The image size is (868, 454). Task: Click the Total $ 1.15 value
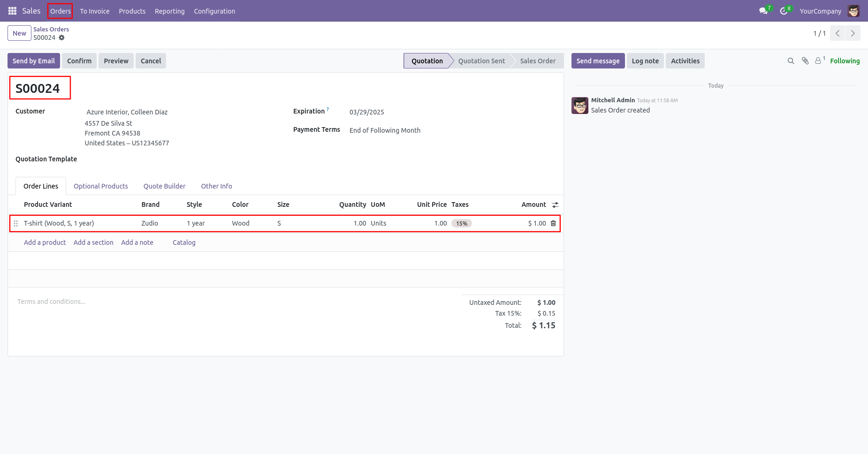click(543, 325)
